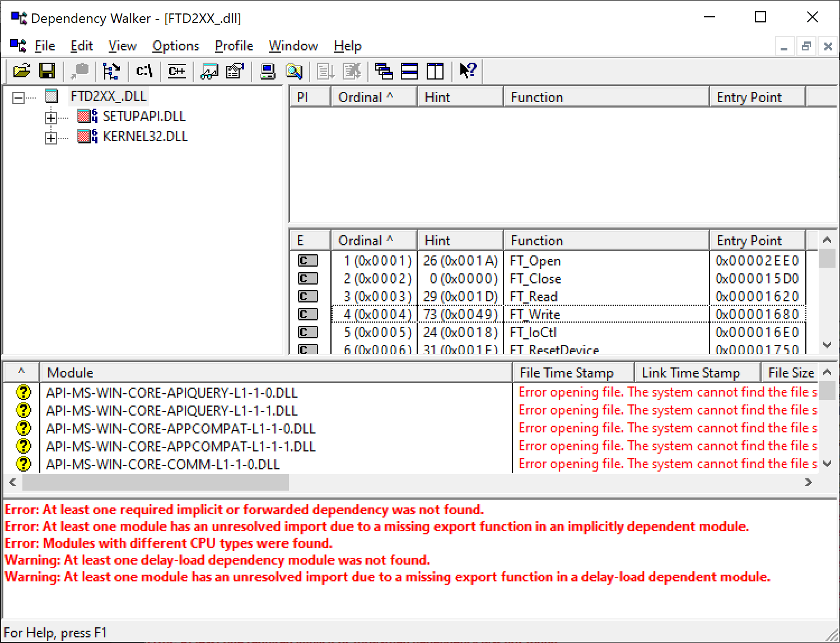Click the grayed-out Copy toolbar icon

click(x=80, y=71)
